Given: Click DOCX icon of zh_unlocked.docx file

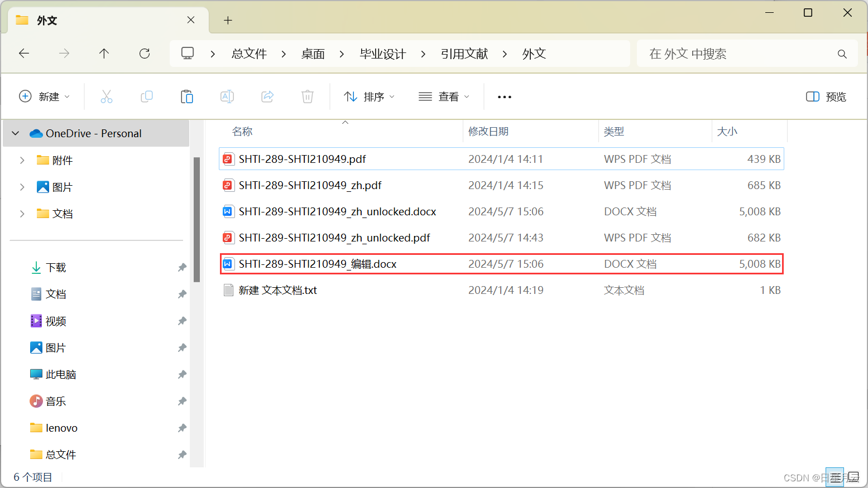Looking at the screenshot, I should click(x=228, y=211).
